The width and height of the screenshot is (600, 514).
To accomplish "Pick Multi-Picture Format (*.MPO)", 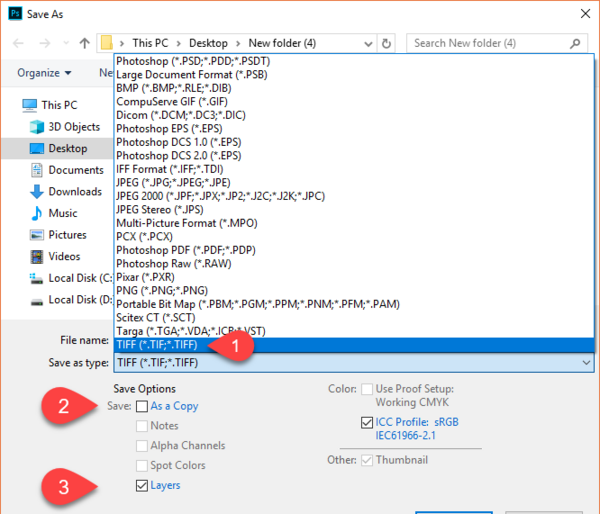I will [x=354, y=223].
